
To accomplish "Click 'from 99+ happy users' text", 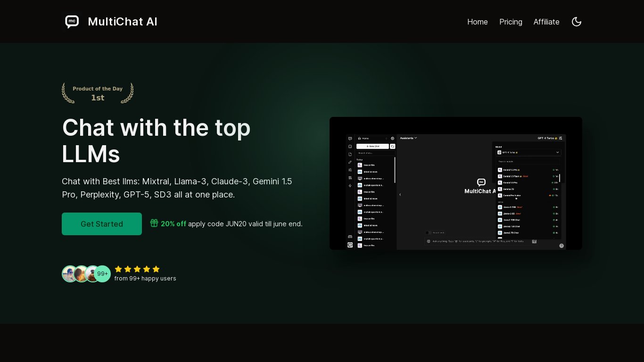I will tap(145, 279).
